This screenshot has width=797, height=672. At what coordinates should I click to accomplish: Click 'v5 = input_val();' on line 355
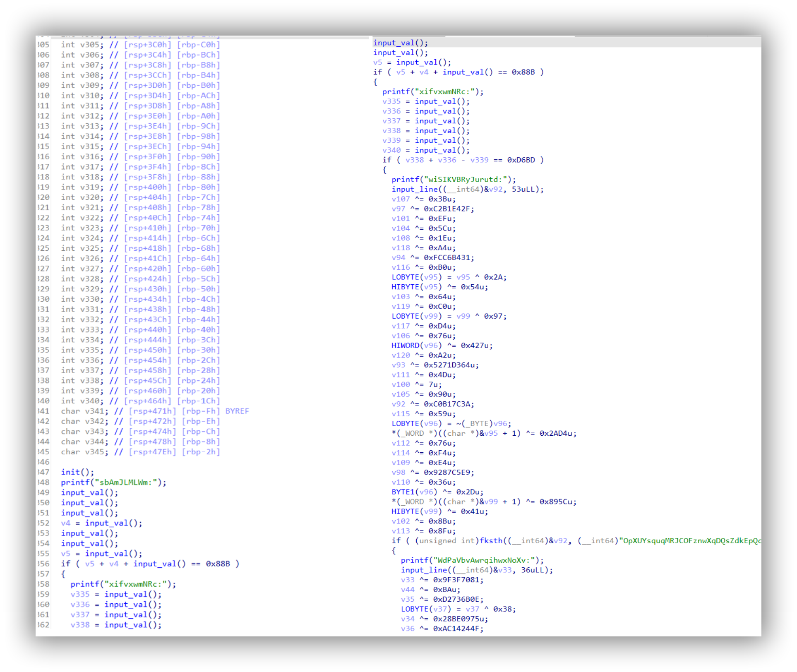point(102,554)
